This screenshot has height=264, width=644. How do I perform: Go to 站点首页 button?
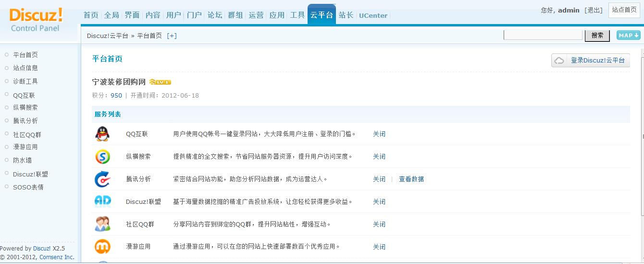pos(624,10)
